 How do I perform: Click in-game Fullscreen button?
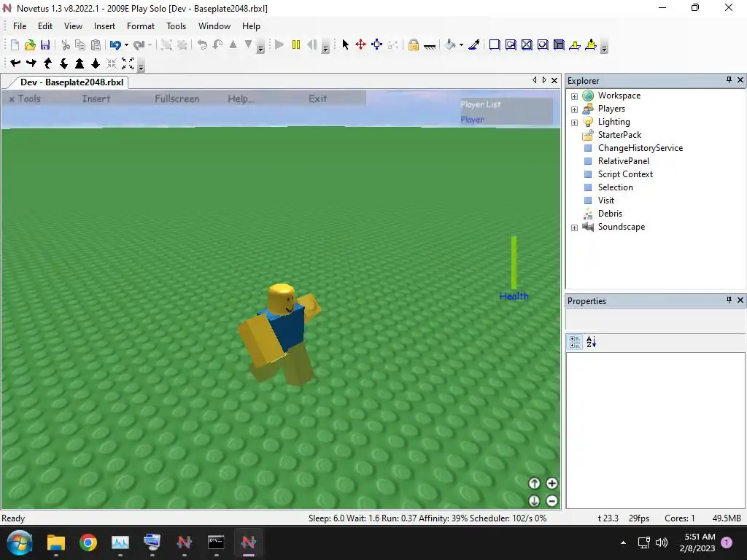pos(177,98)
